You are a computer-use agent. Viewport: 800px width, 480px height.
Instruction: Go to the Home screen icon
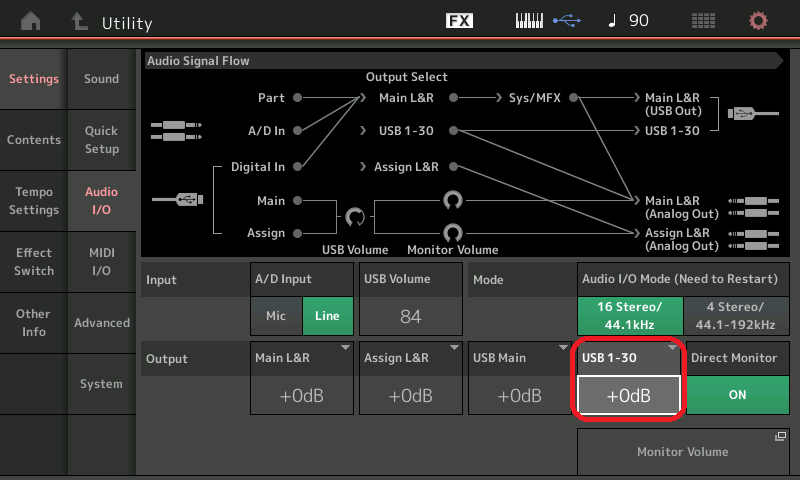tap(32, 21)
